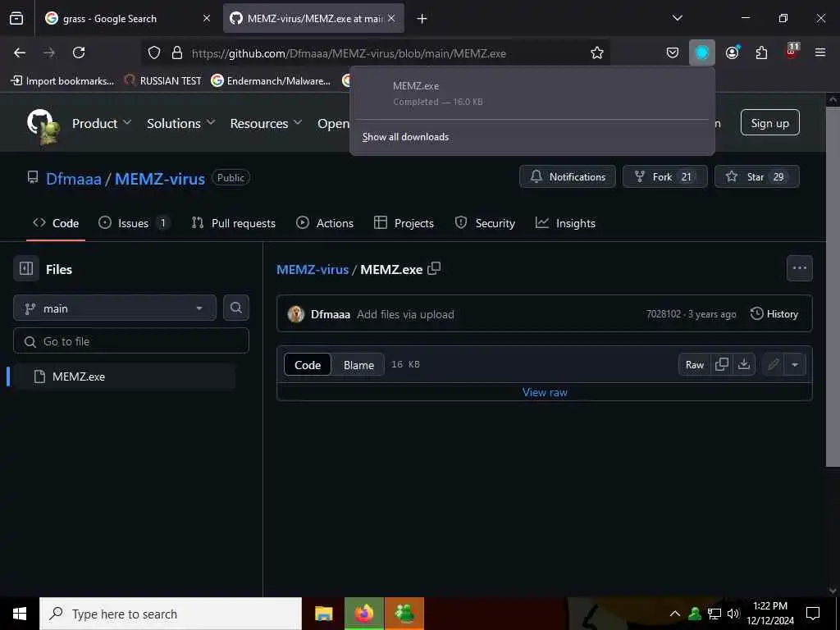Open the RUSSIAN TEST bookmark
This screenshot has width=840, height=630.
[x=163, y=81]
